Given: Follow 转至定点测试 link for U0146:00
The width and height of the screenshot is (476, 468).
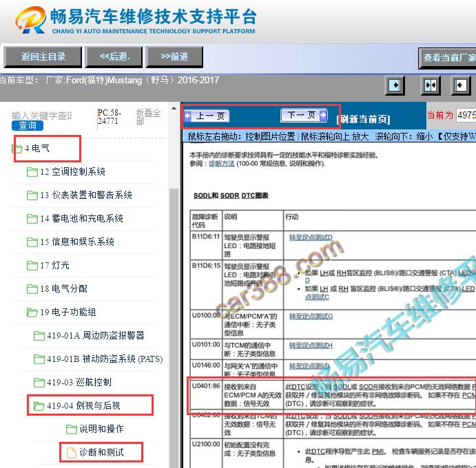Looking at the screenshot, I should (x=309, y=366).
